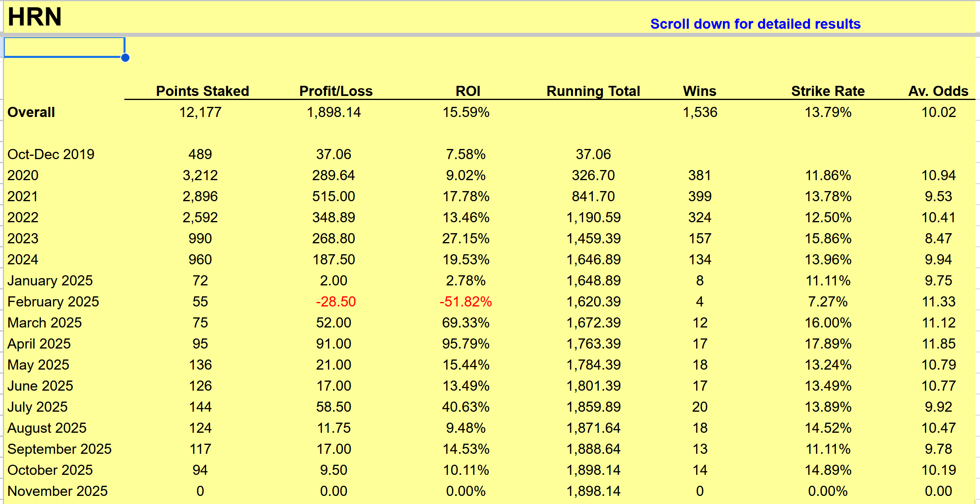
Task: Select the Oct-Dec 2019 row label
Action: click(51, 154)
